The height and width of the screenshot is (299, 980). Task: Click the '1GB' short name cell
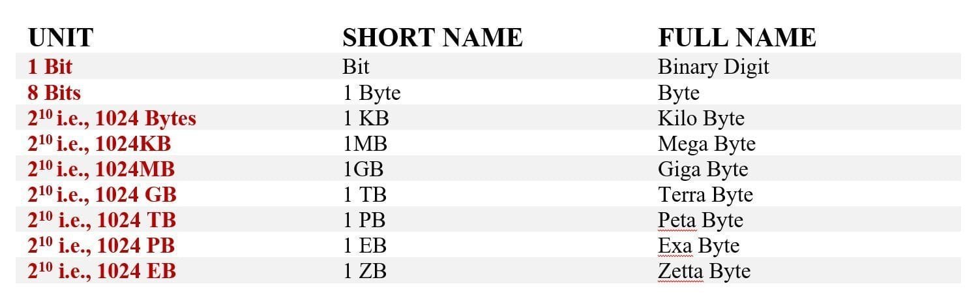[363, 170]
